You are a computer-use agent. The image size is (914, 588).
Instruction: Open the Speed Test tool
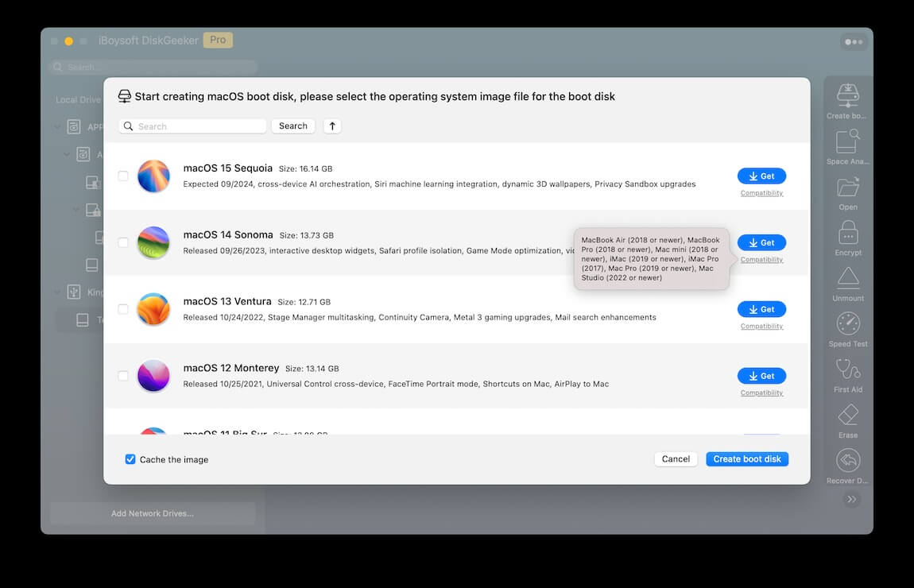848,324
